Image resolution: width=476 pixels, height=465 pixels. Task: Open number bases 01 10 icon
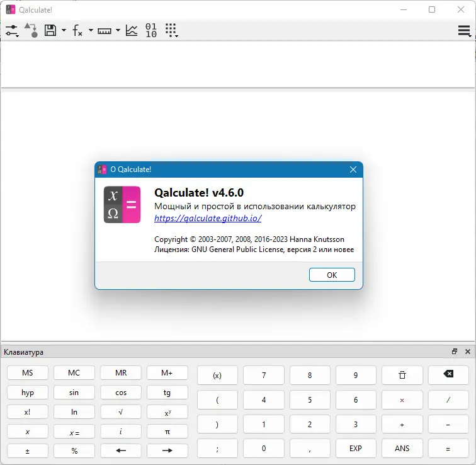[151, 30]
